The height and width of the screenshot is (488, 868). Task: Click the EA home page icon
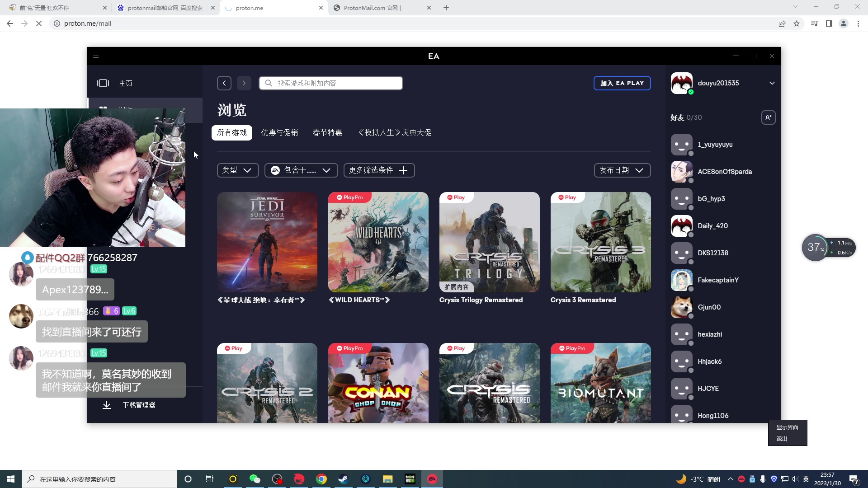point(103,83)
